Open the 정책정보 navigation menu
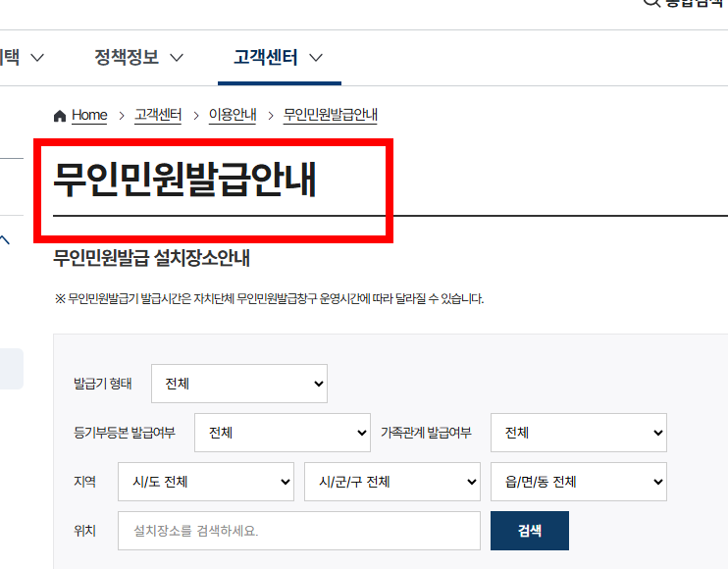728x569 pixels. pyautogui.click(x=127, y=58)
